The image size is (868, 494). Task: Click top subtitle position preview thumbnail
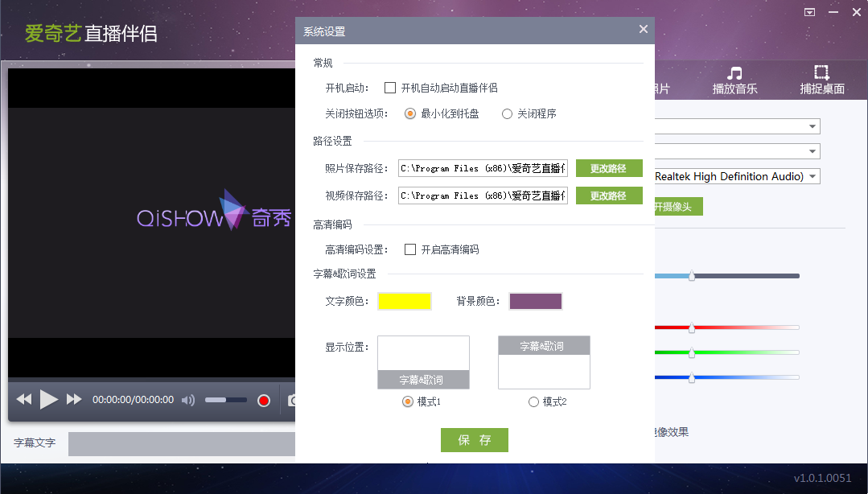point(544,362)
